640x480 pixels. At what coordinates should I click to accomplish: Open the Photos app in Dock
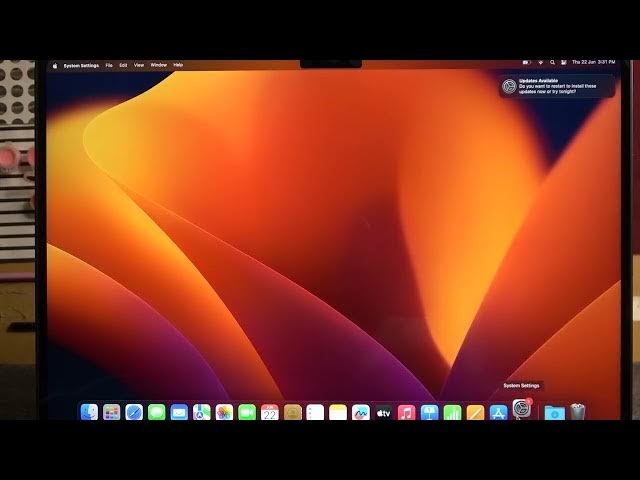[224, 412]
